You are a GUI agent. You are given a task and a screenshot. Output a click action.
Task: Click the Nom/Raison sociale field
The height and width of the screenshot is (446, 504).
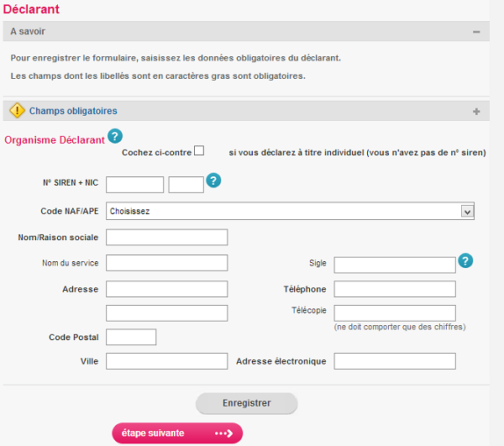point(166,238)
